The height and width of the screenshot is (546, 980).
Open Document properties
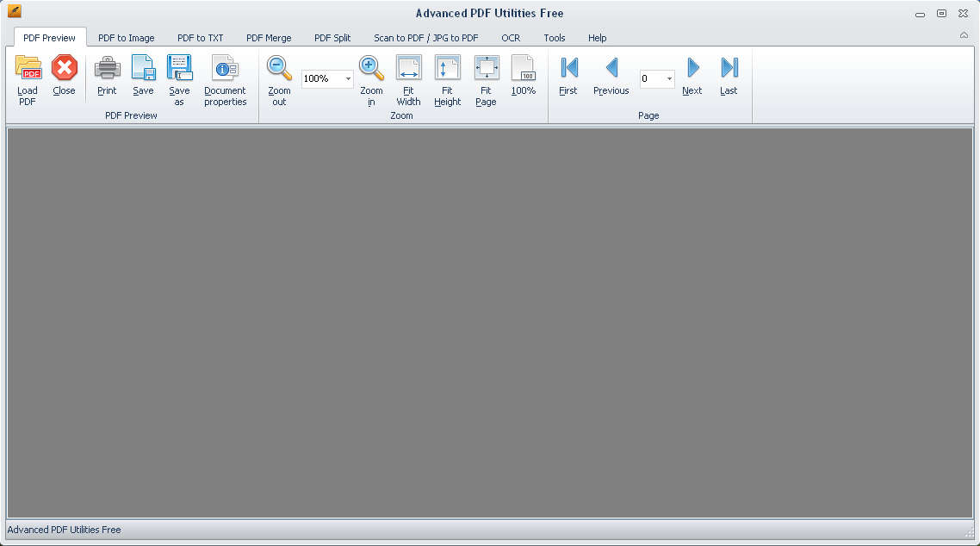(x=225, y=69)
